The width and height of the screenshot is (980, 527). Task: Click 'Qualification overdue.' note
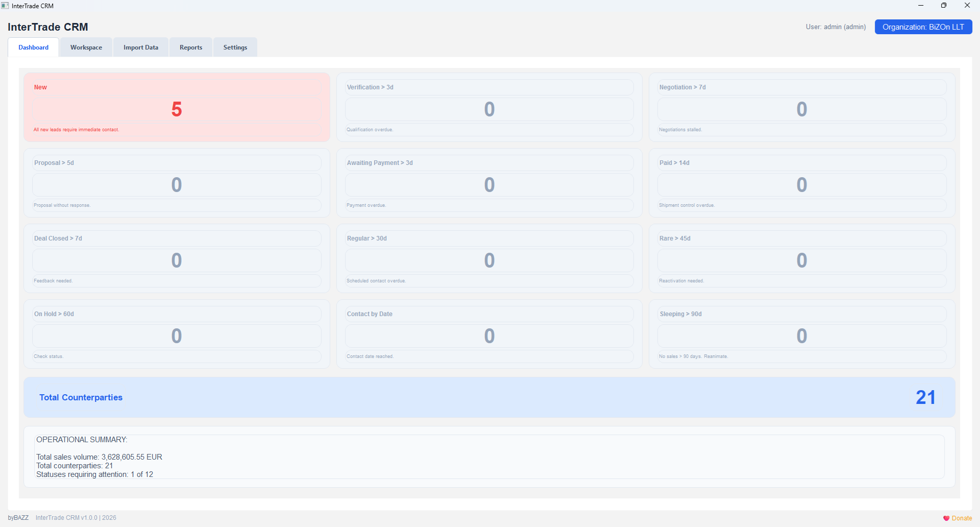tap(370, 130)
